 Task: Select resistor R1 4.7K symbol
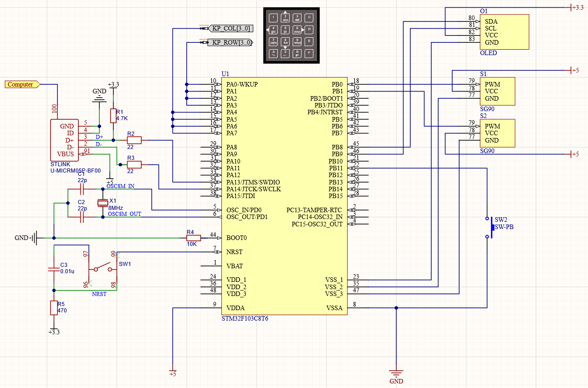point(113,116)
